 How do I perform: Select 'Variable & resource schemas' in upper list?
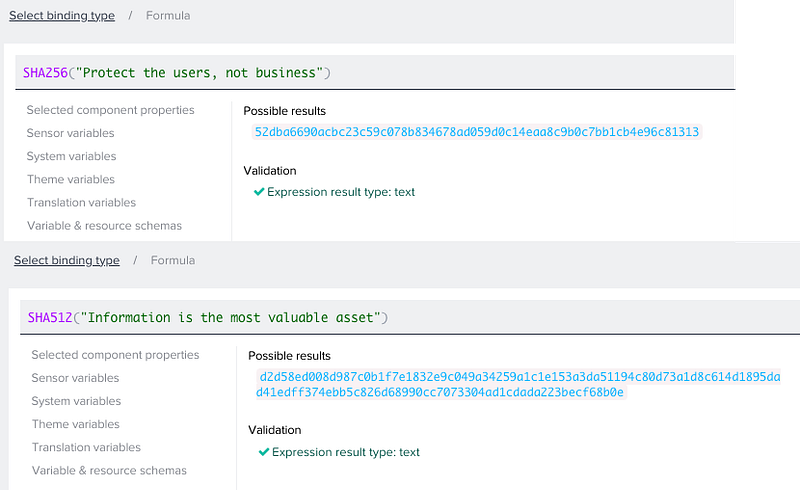click(104, 225)
